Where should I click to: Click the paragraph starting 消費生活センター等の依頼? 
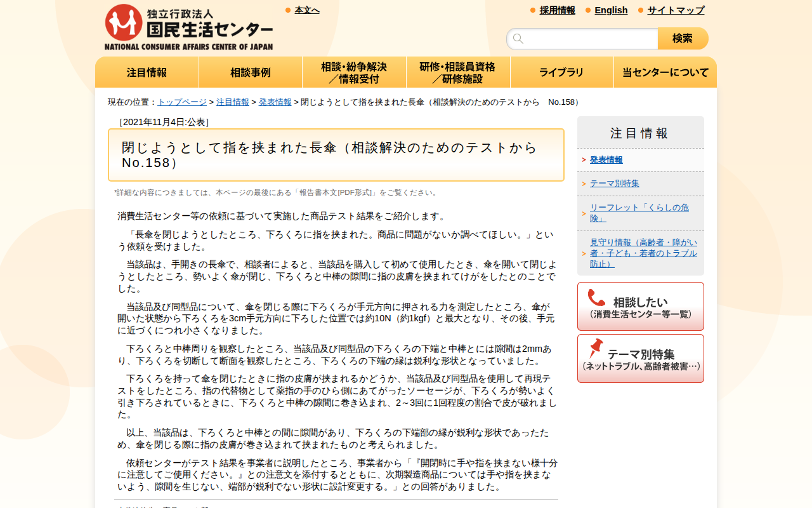click(283, 216)
